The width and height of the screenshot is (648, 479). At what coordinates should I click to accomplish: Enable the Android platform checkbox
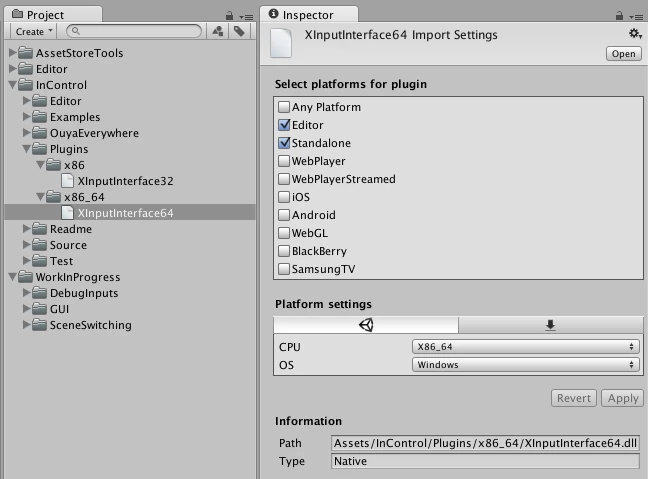coord(284,214)
